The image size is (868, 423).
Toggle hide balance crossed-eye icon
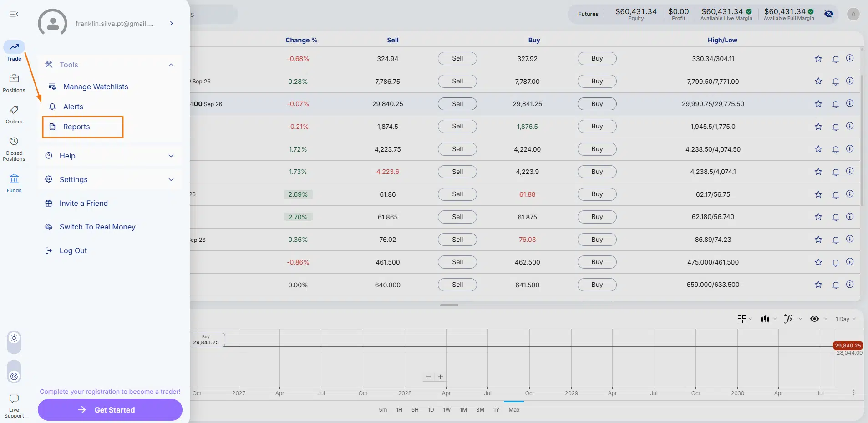[829, 14]
